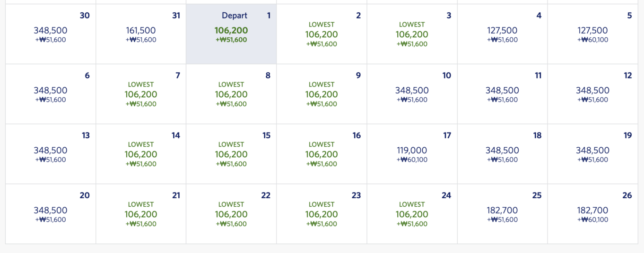Screen dimensions: 644x253
Task: Select the 22nd with LOWEST fare
Action: [x=231, y=214]
